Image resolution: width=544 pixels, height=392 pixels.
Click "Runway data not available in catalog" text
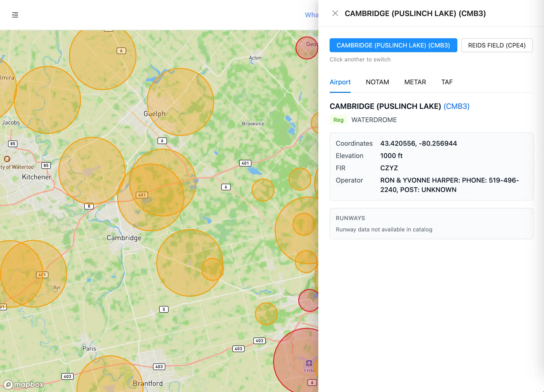[x=384, y=230]
